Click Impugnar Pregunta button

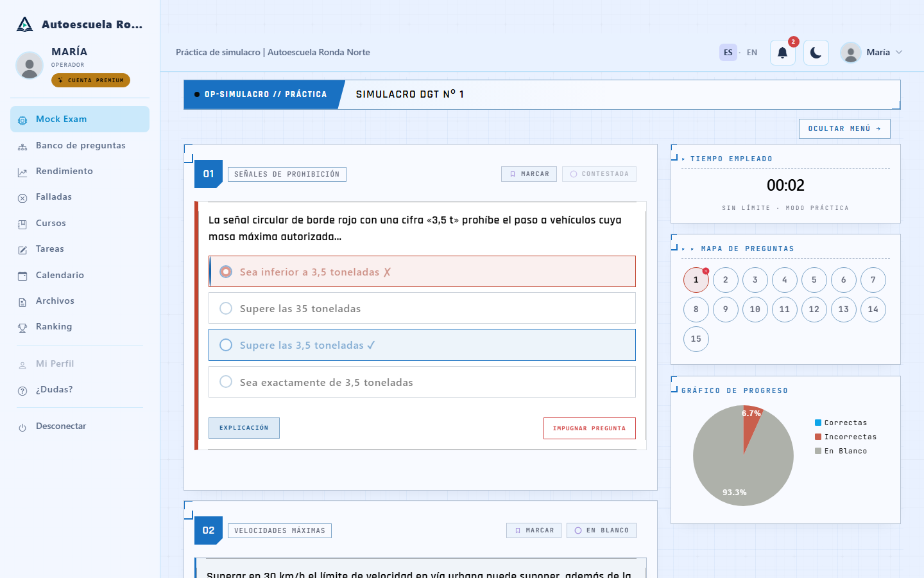(x=590, y=428)
